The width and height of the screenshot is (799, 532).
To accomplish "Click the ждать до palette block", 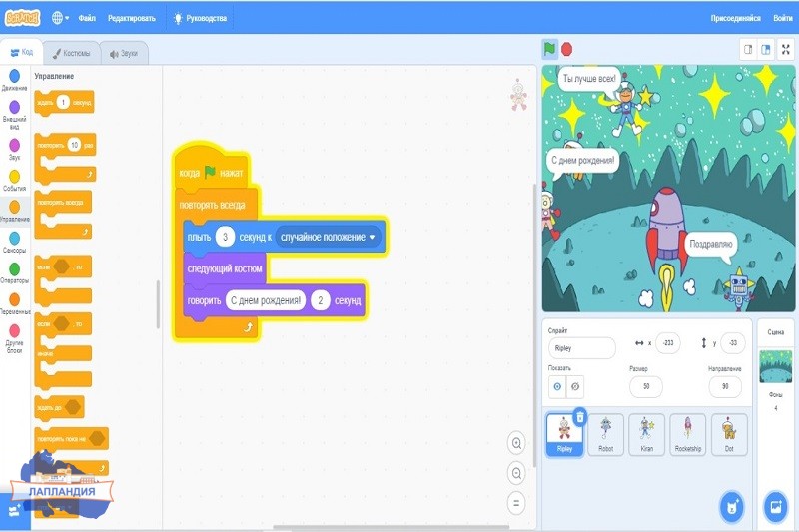I will coord(59,407).
